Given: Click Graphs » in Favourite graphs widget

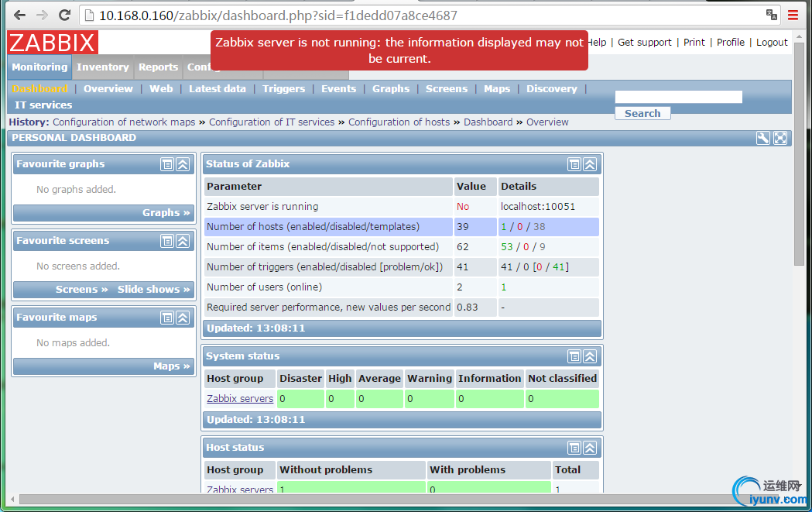Looking at the screenshot, I should [x=166, y=213].
